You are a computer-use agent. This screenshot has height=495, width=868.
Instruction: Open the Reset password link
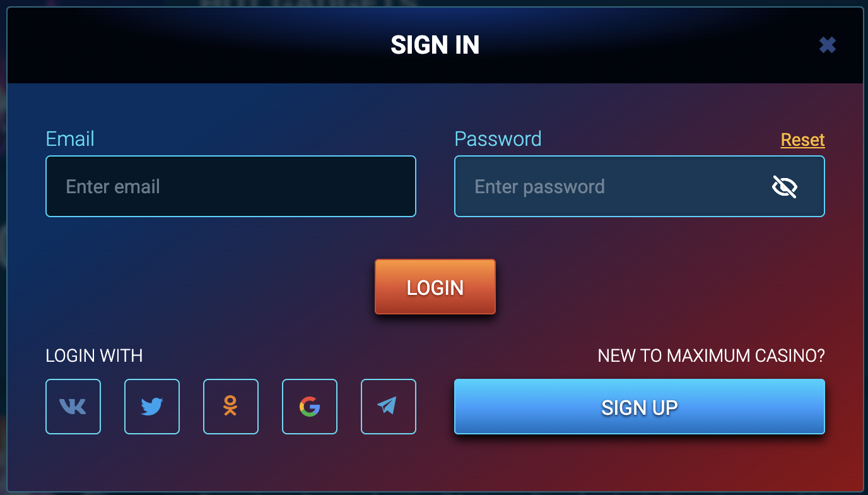point(803,140)
